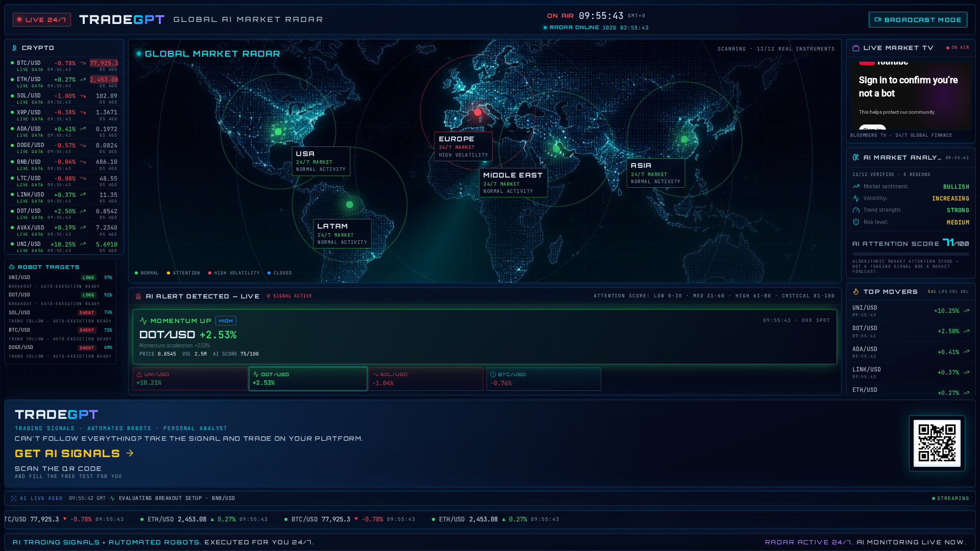This screenshot has width=980, height=551.
Task: Click the Closed legend dot
Action: pyautogui.click(x=269, y=273)
